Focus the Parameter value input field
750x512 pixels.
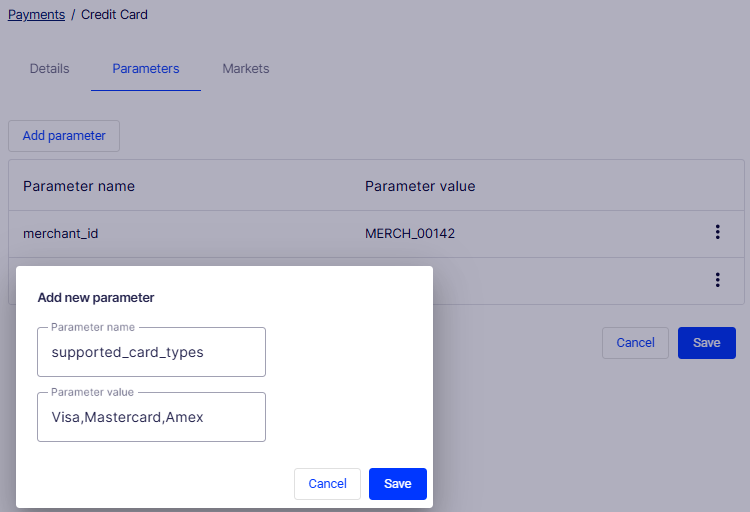(x=151, y=417)
